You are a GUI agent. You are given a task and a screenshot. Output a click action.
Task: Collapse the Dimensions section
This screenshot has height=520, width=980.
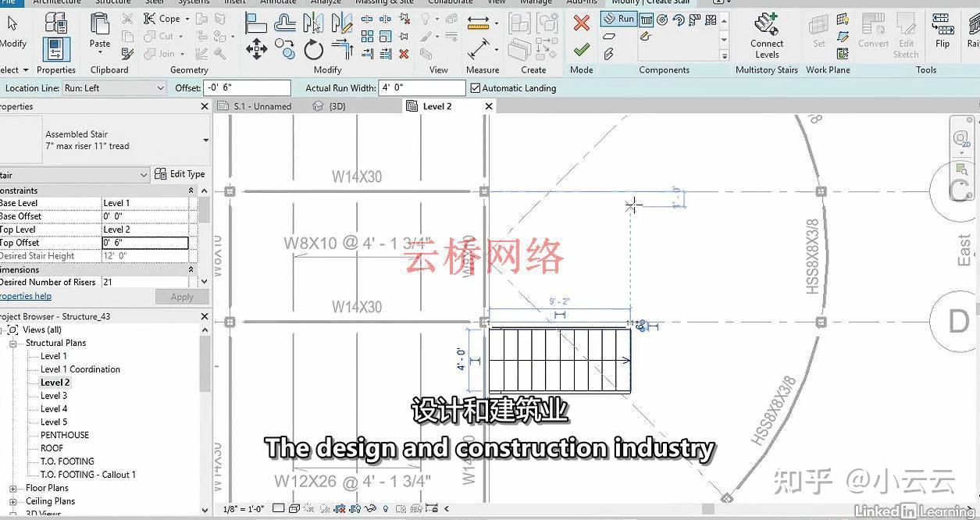point(191,269)
